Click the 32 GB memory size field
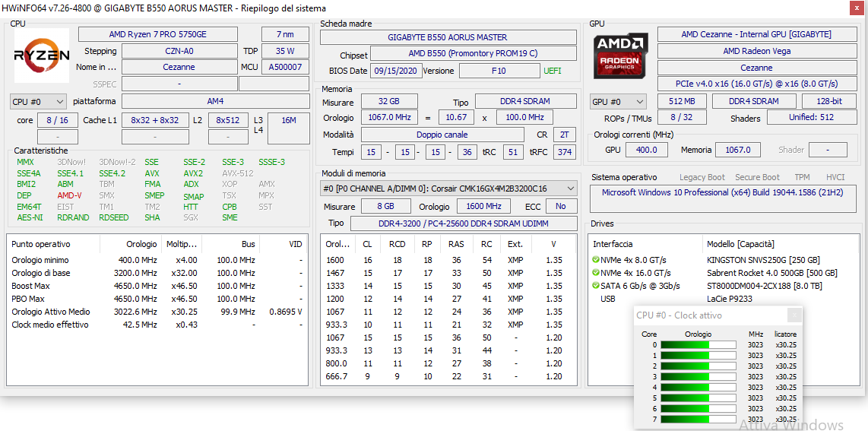 click(x=389, y=102)
